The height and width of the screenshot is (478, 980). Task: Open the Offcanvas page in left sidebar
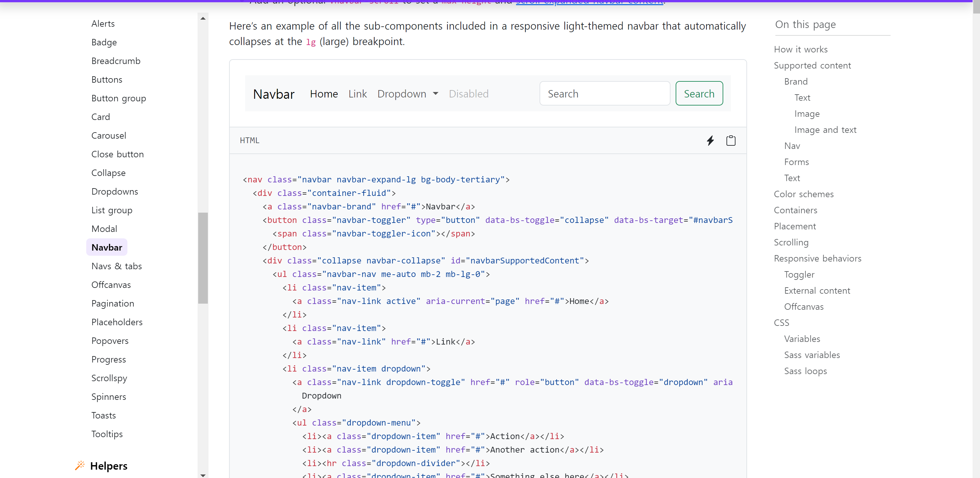click(111, 284)
